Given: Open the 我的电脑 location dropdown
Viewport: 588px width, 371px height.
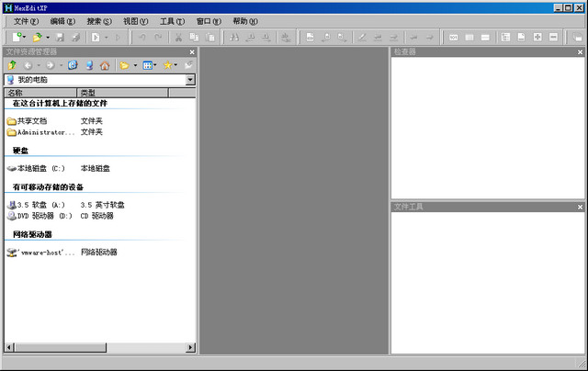Looking at the screenshot, I should point(190,80).
